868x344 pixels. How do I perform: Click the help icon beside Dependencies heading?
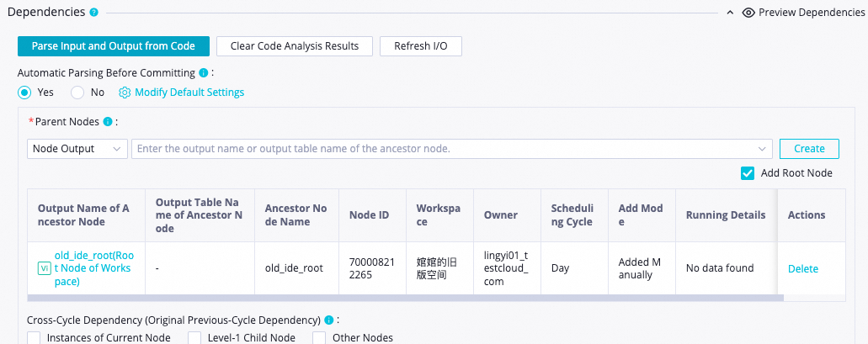click(x=94, y=12)
